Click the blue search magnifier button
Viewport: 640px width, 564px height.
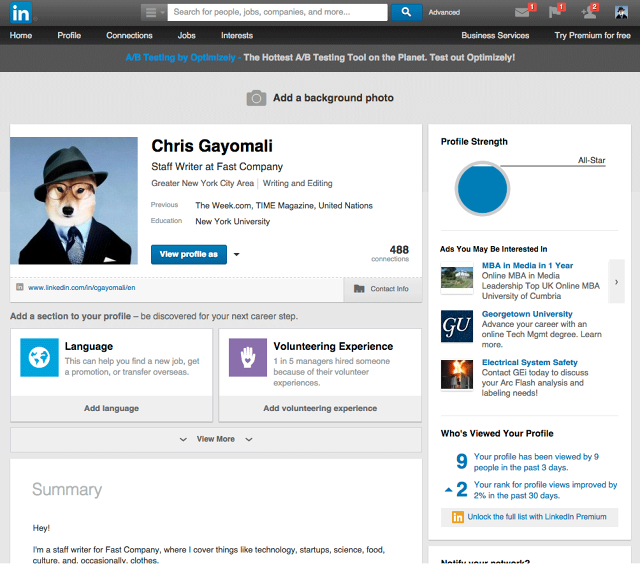[406, 12]
